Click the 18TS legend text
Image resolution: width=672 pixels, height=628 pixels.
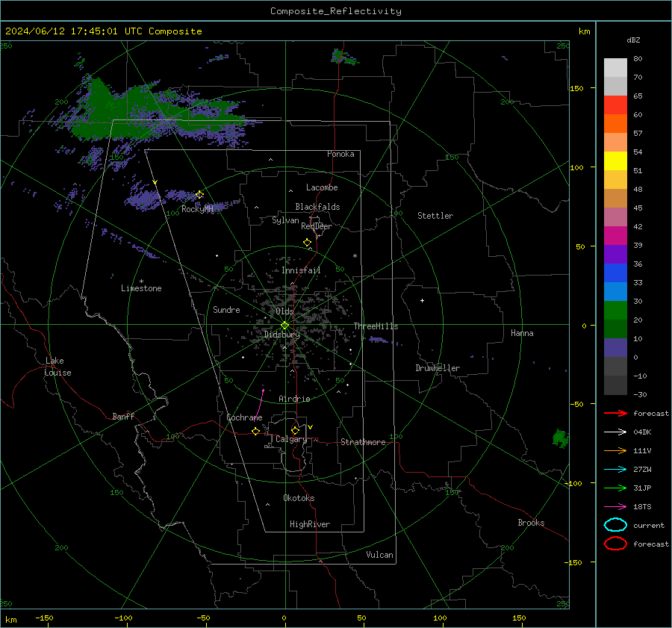click(642, 507)
